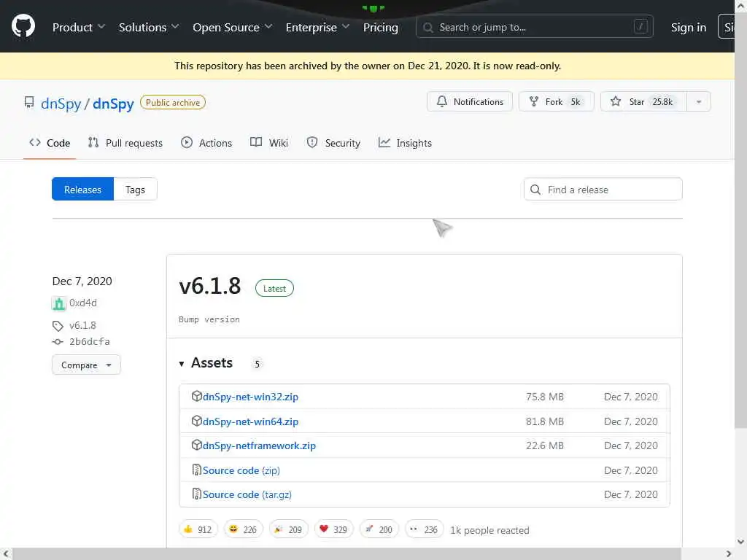Click package icon for dnSpy-net-win32.zip
Image resolution: width=747 pixels, height=560 pixels.
(x=196, y=396)
